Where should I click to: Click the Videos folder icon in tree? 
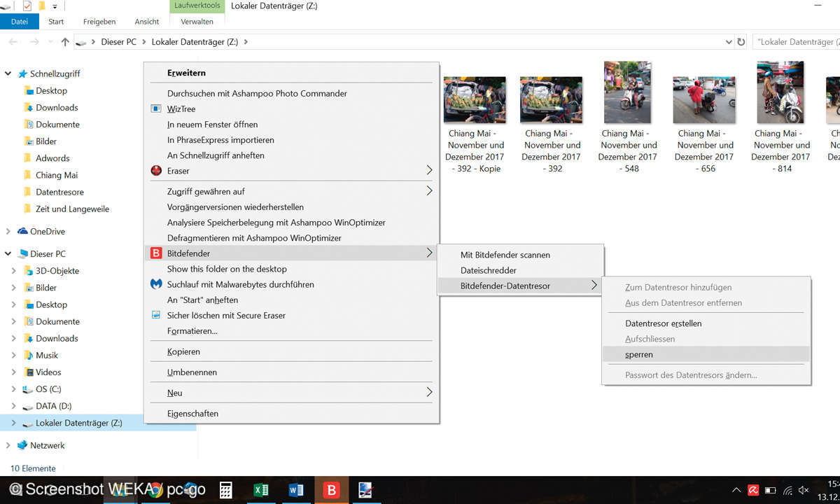click(29, 372)
